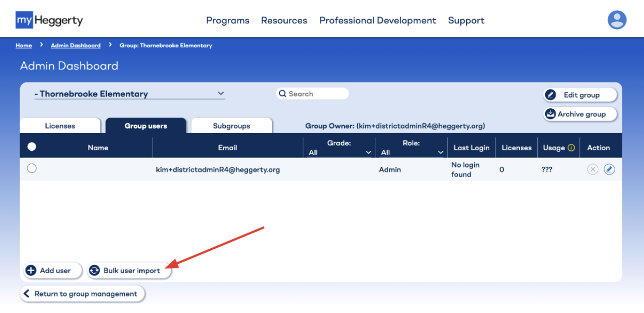
Task: Go to Admin Dashboard breadcrumb link
Action: pyautogui.click(x=76, y=46)
